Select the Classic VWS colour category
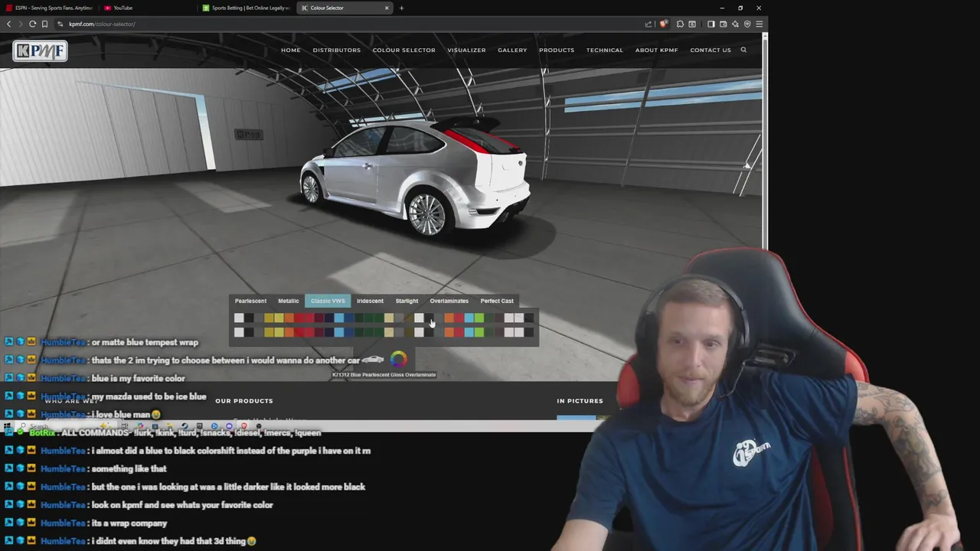Screen dimensions: 980x551 (x=328, y=301)
